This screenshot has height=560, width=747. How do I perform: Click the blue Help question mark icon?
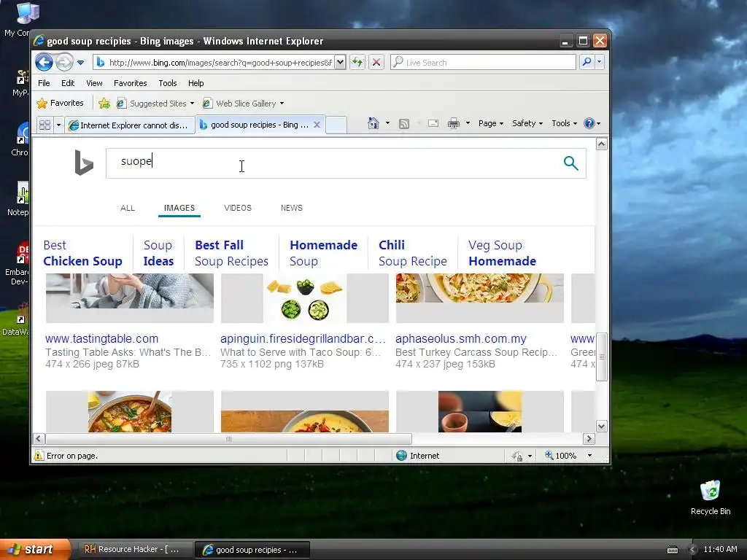click(589, 123)
